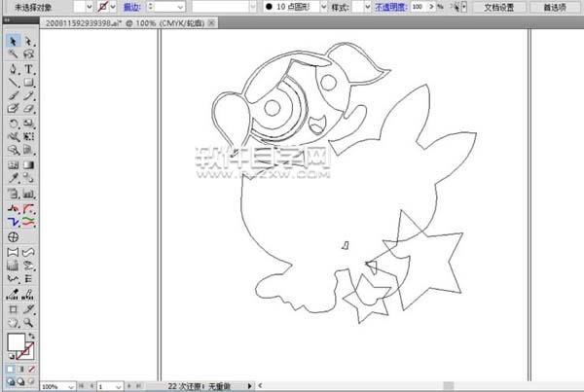This screenshot has width=584, height=392.
Task: Open the fill color dropdown
Action: (89, 7)
